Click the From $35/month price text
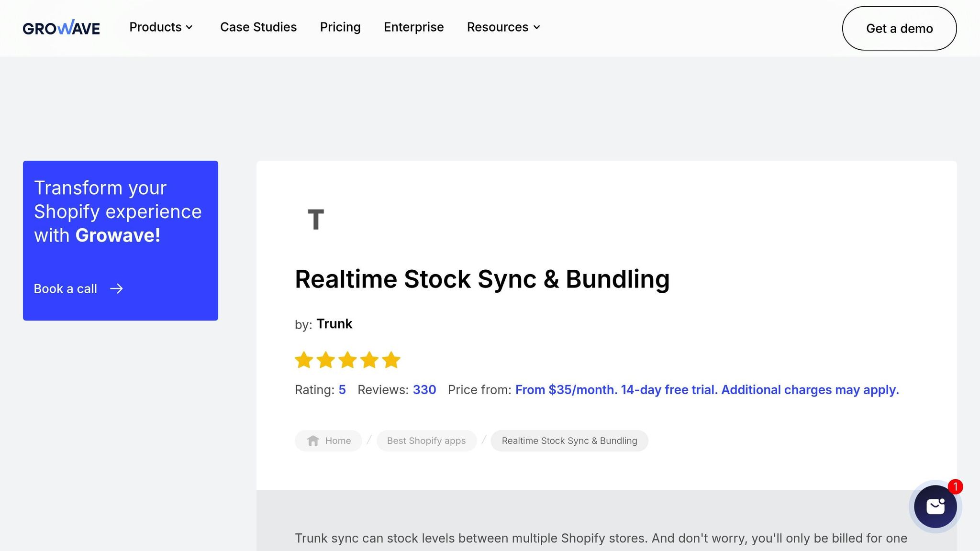Viewport: 980px width, 551px height. (x=707, y=390)
